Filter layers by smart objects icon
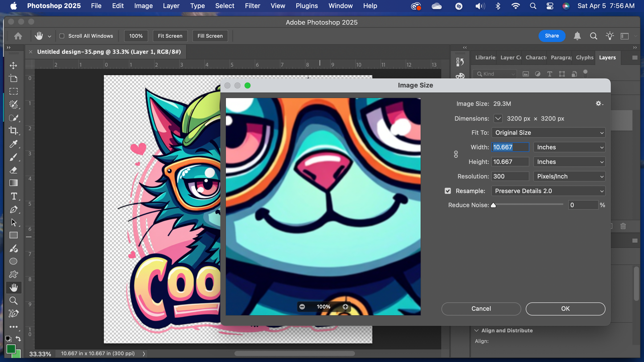The width and height of the screenshot is (644, 362). [x=574, y=74]
